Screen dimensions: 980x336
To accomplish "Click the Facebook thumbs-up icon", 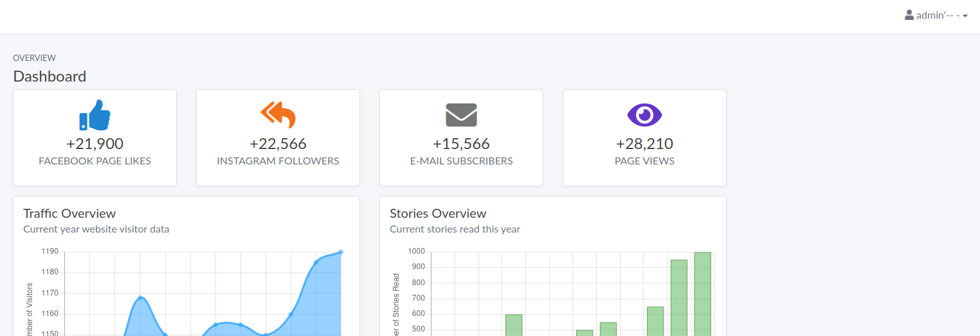I will pyautogui.click(x=95, y=115).
